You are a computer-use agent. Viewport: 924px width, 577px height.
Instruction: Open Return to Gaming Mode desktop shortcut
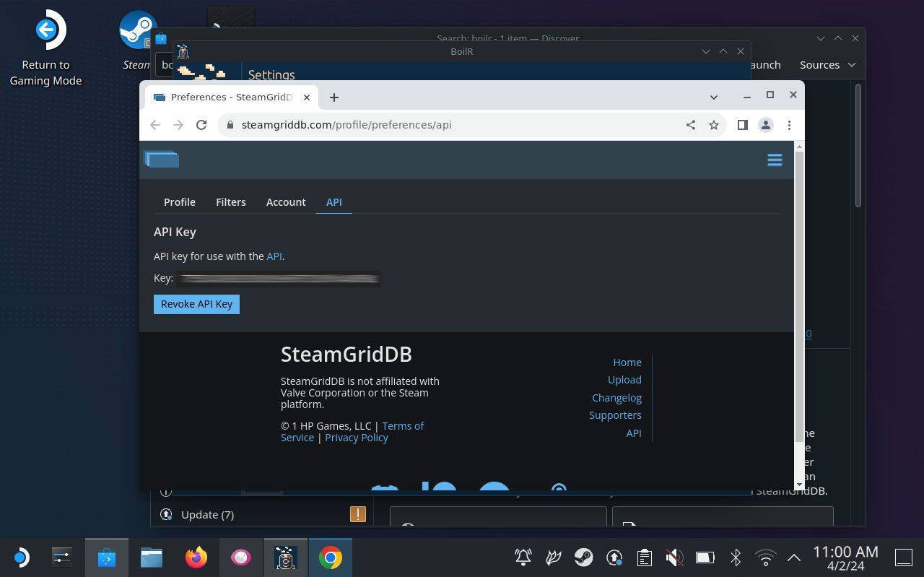45,48
